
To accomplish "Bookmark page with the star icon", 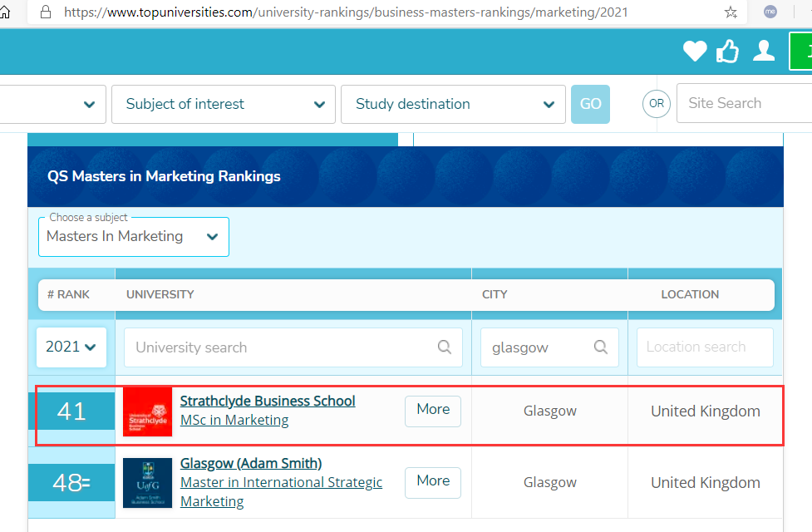I will (731, 12).
